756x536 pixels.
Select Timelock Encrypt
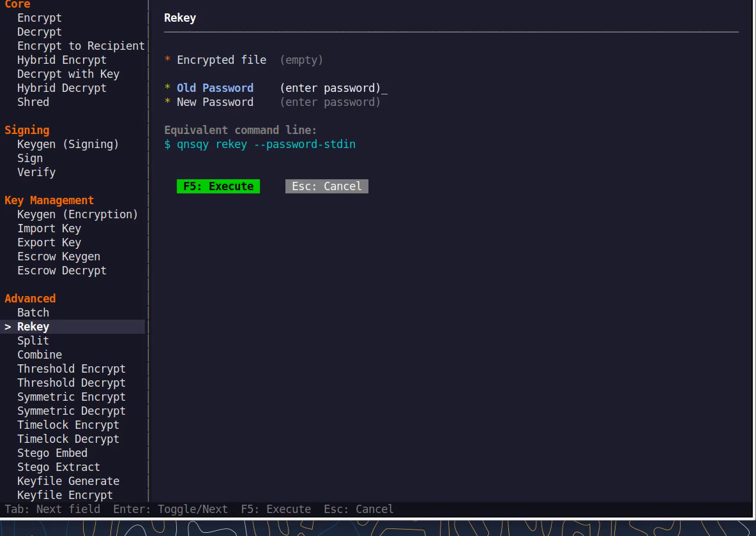point(68,425)
